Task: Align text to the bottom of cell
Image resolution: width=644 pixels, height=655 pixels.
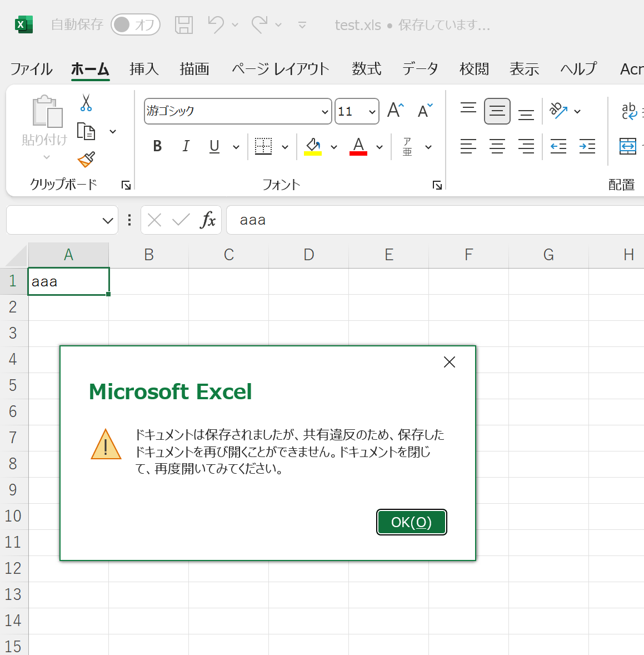Action: [x=526, y=115]
